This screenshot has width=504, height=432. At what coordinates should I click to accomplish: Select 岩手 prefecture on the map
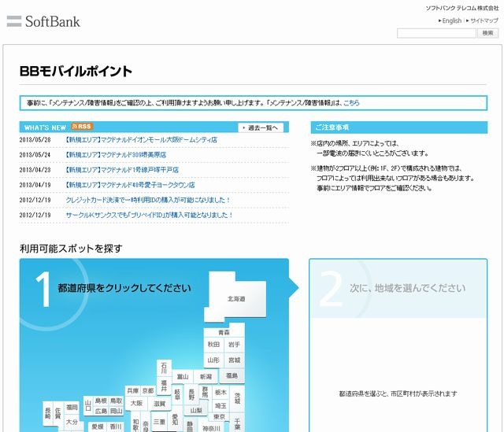point(234,345)
